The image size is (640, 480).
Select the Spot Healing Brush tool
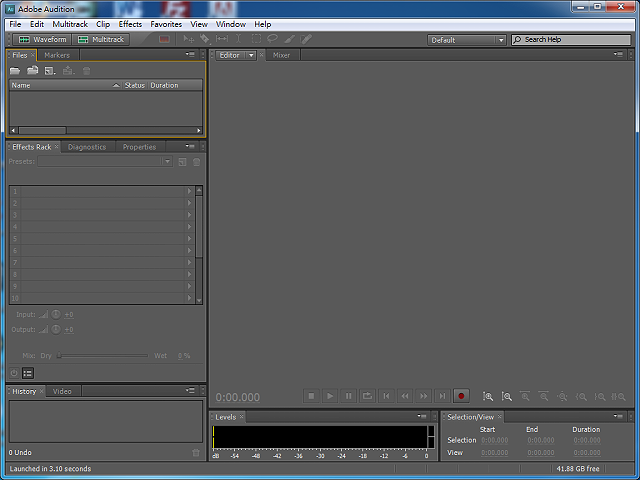coord(306,39)
